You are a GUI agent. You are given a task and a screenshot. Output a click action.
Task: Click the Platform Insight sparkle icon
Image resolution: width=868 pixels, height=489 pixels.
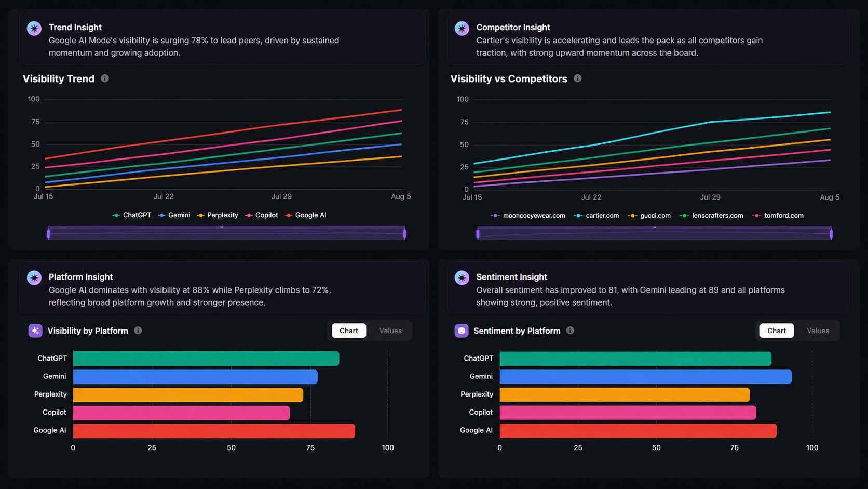(34, 277)
